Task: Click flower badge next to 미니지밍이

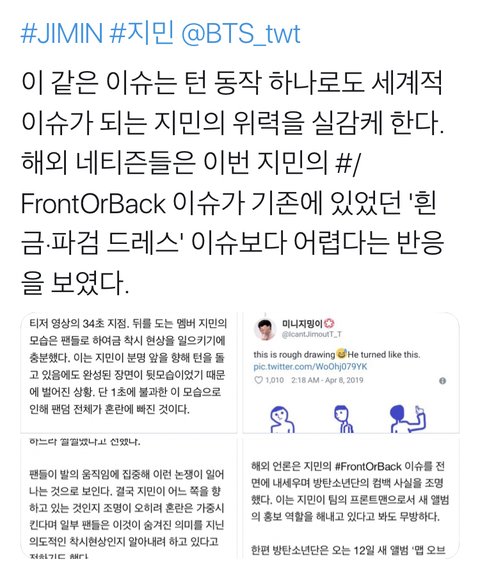Action: (x=329, y=324)
